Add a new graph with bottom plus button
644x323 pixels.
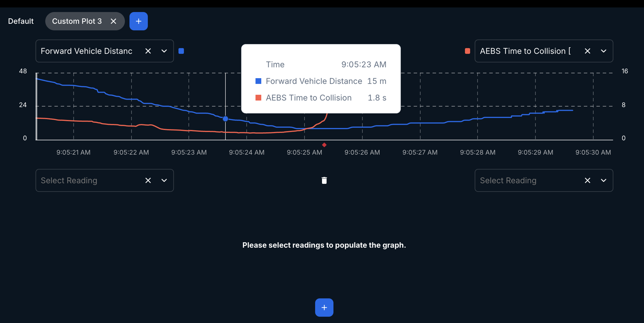point(324,308)
